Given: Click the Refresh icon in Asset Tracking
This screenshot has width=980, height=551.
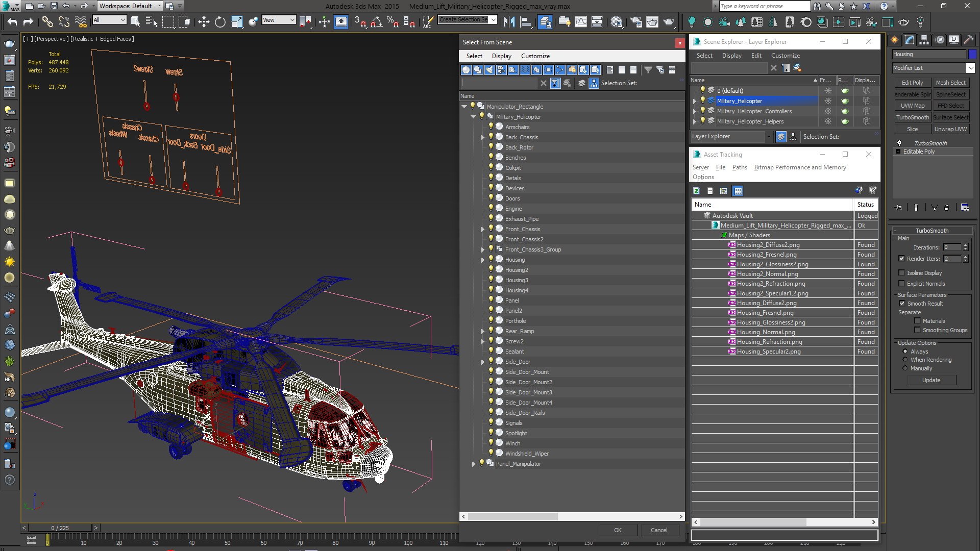Looking at the screenshot, I should (696, 191).
